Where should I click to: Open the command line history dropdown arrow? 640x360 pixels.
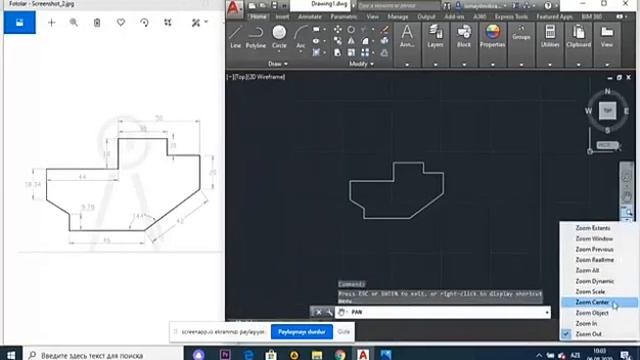coord(547,312)
